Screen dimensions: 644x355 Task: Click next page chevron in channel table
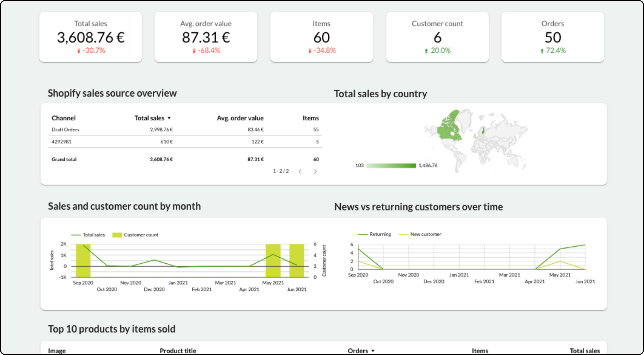(315, 171)
